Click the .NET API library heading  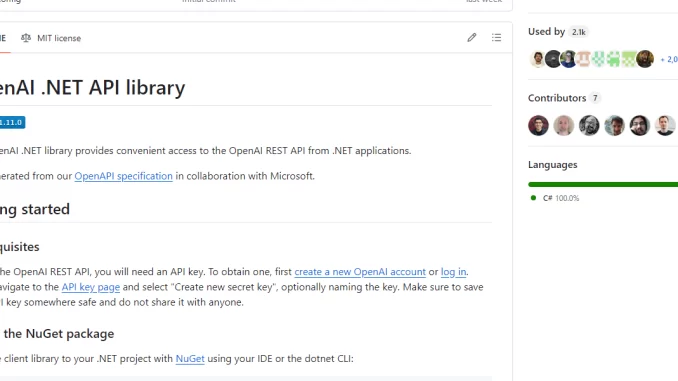(x=93, y=88)
